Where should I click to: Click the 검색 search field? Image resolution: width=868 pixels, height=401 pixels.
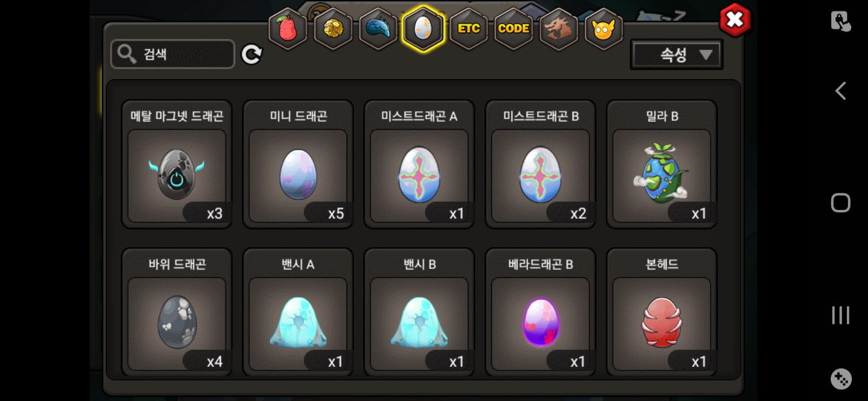click(172, 54)
